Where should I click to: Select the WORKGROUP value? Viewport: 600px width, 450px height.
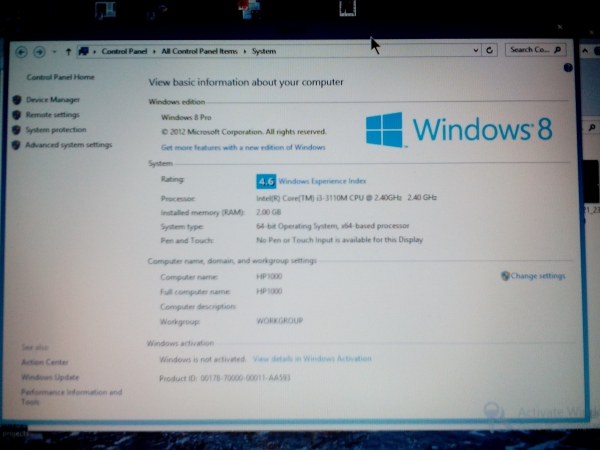pos(279,320)
